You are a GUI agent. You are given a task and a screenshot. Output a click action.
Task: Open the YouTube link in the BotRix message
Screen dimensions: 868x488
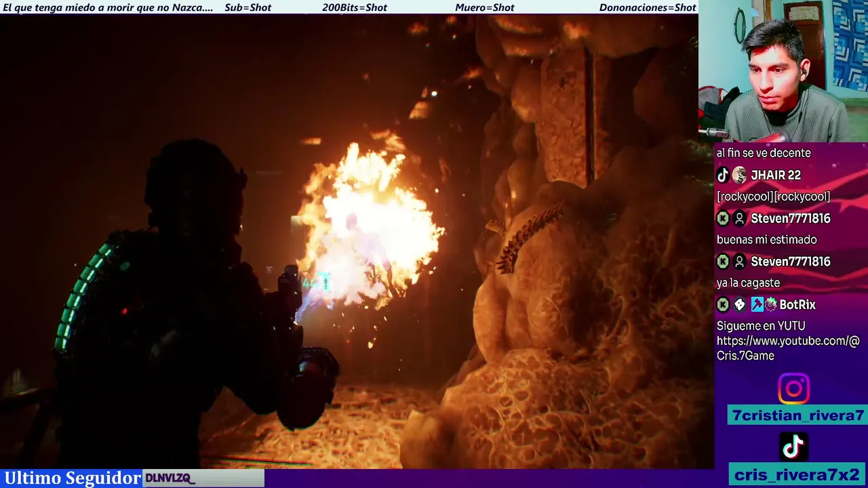(788, 348)
